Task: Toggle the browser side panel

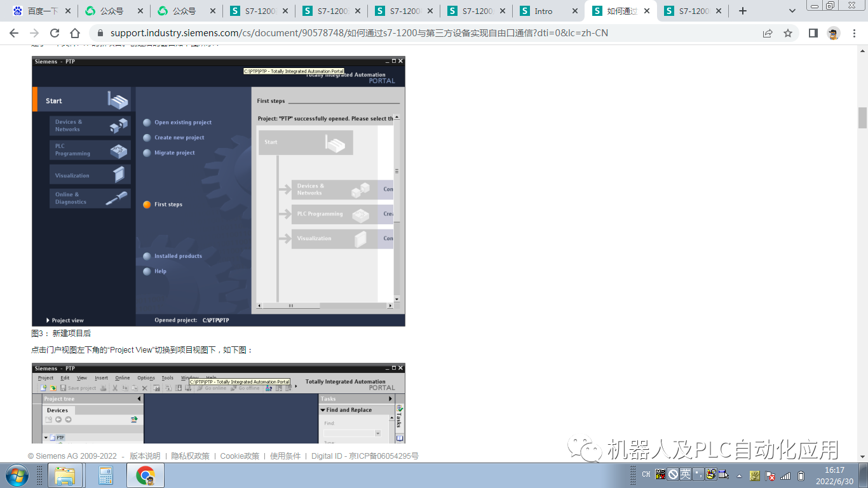Action: [813, 33]
